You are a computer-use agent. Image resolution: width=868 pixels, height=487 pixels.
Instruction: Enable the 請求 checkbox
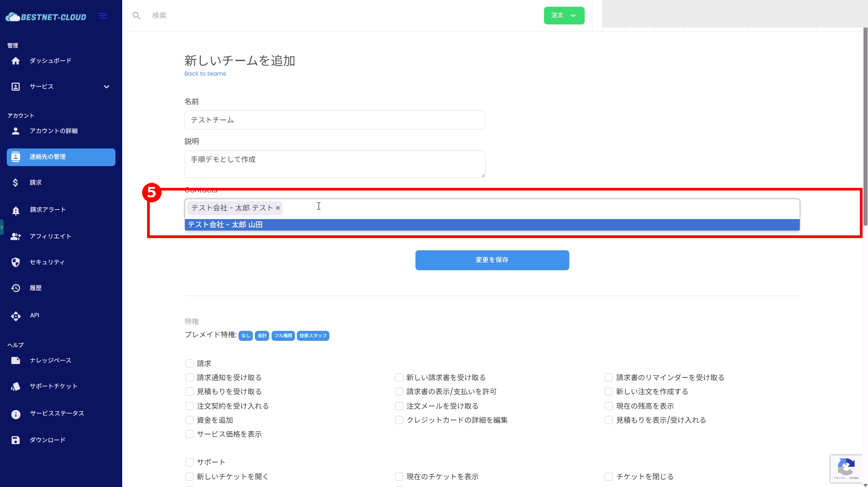click(190, 363)
